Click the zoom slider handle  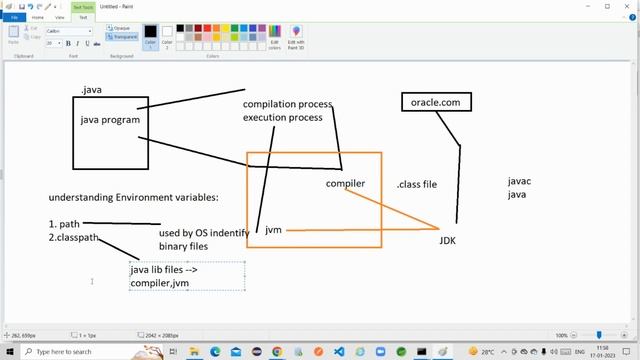(x=599, y=335)
